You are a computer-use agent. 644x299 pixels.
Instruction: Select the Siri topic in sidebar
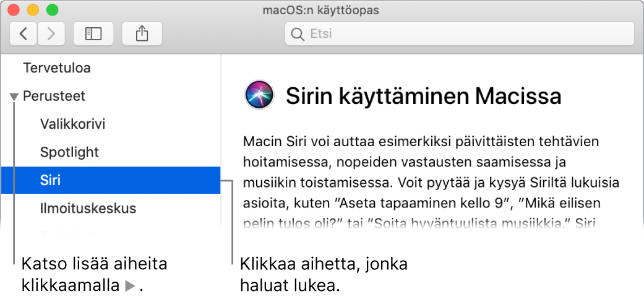(x=111, y=180)
